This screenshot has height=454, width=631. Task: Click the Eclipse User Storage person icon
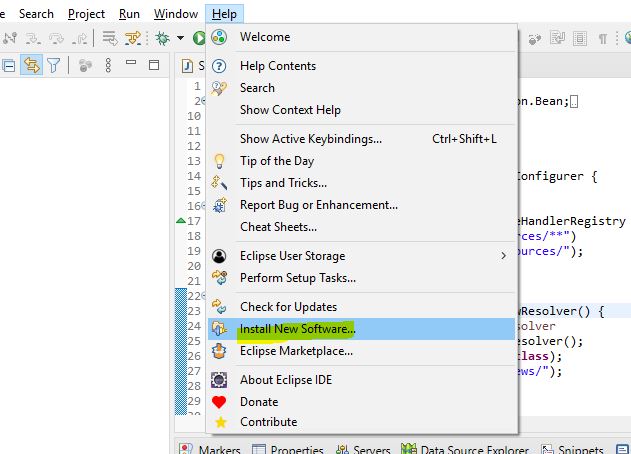(219, 256)
